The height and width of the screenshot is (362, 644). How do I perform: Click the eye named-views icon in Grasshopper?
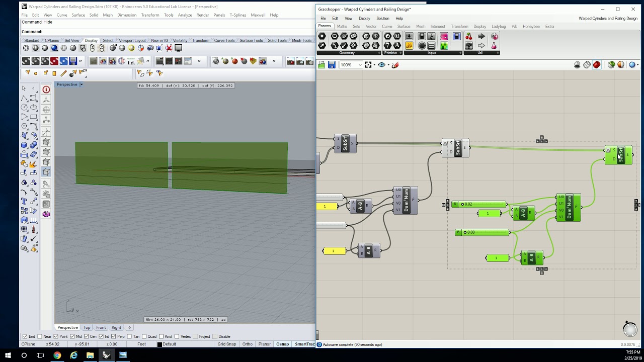click(381, 65)
